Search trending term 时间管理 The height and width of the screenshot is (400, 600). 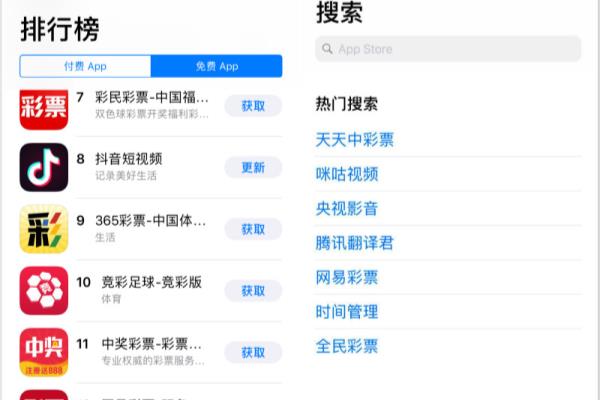tap(347, 312)
